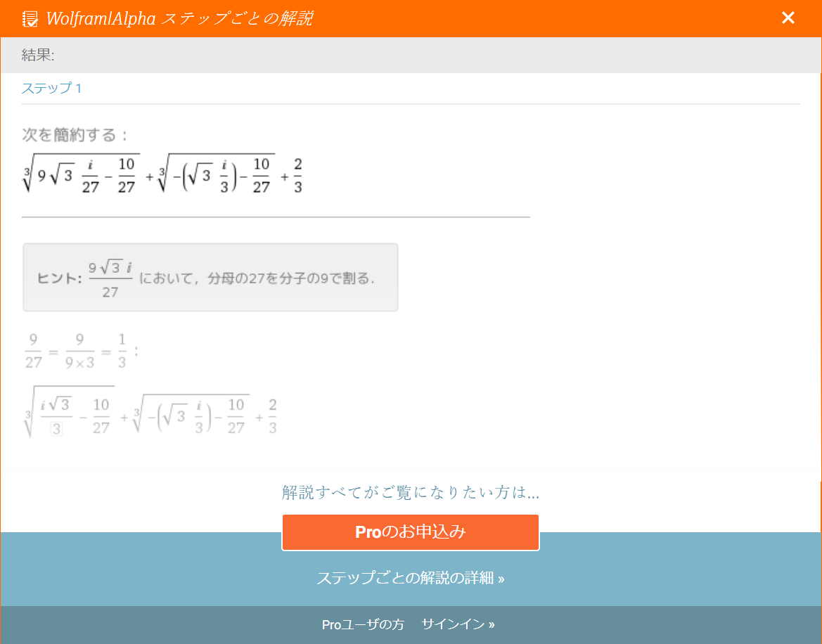Select the ステップ 1 heading

(x=51, y=88)
